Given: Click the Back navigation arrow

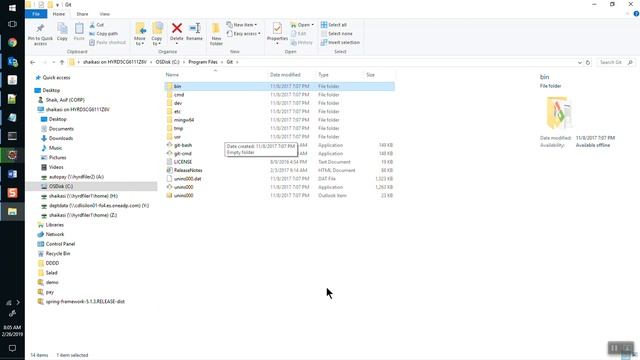Looking at the screenshot, I should (x=33, y=62).
